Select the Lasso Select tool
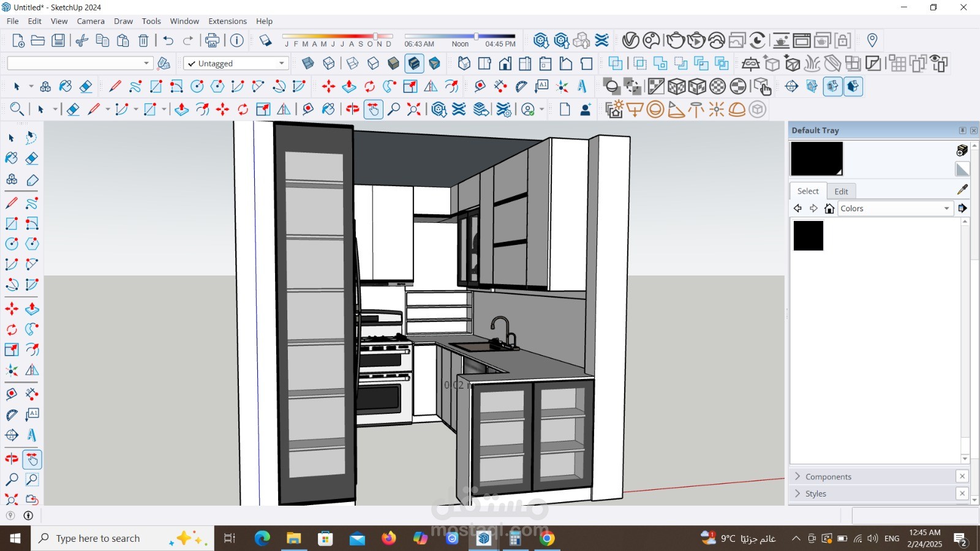Viewport: 980px width, 551px height. click(32, 138)
